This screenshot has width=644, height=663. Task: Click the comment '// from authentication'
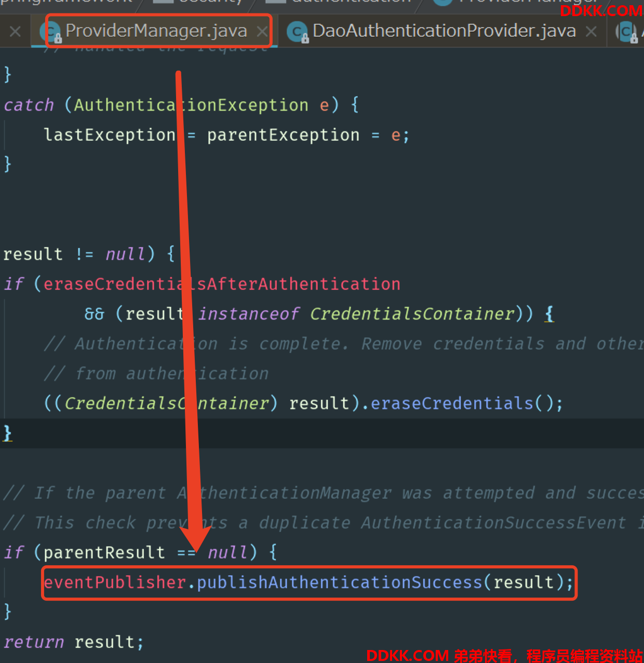156,374
